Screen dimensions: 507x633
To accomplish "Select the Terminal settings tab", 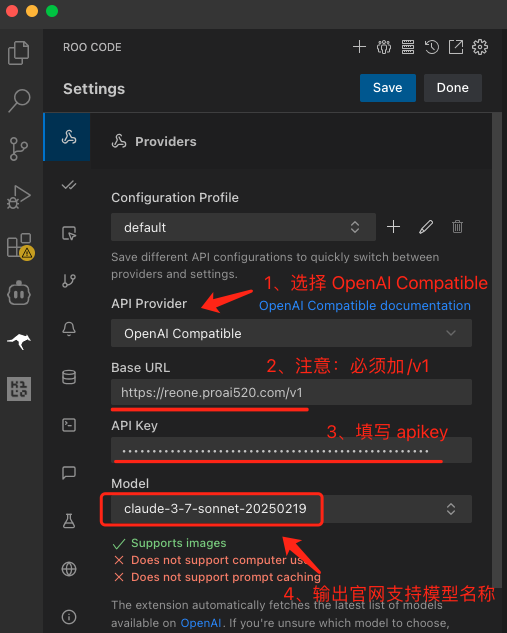I will coord(69,425).
